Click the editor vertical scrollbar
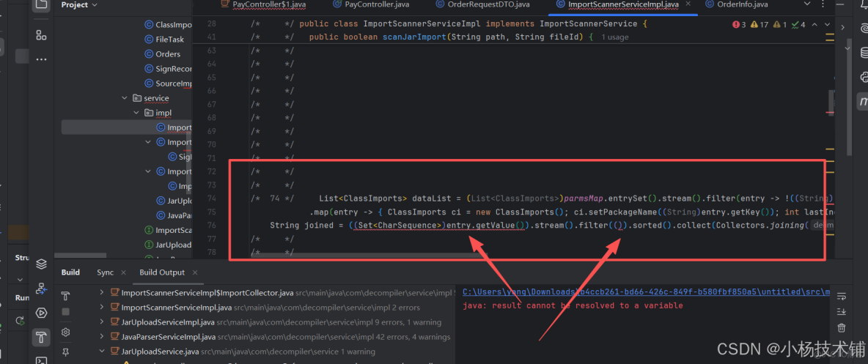Screen dimensions: 868x364 point(831,103)
